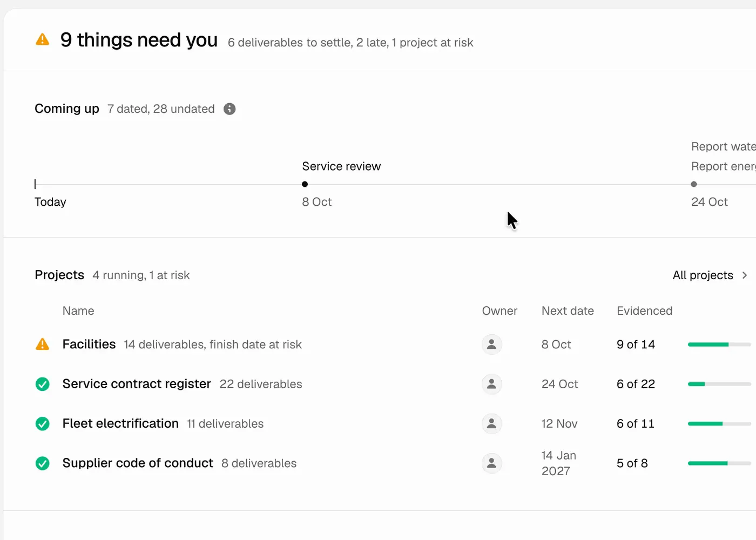Click the '6 of 11' evidenced value

point(635,424)
